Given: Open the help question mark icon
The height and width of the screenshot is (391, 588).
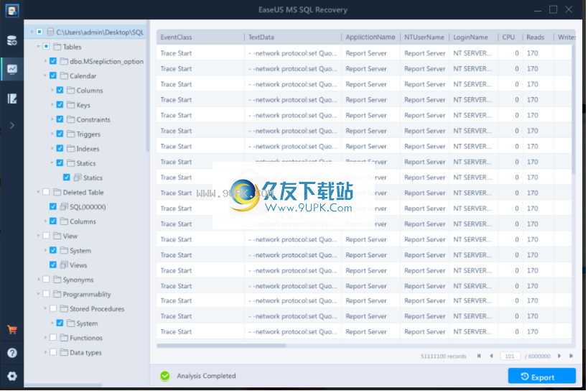Looking at the screenshot, I should (12, 353).
